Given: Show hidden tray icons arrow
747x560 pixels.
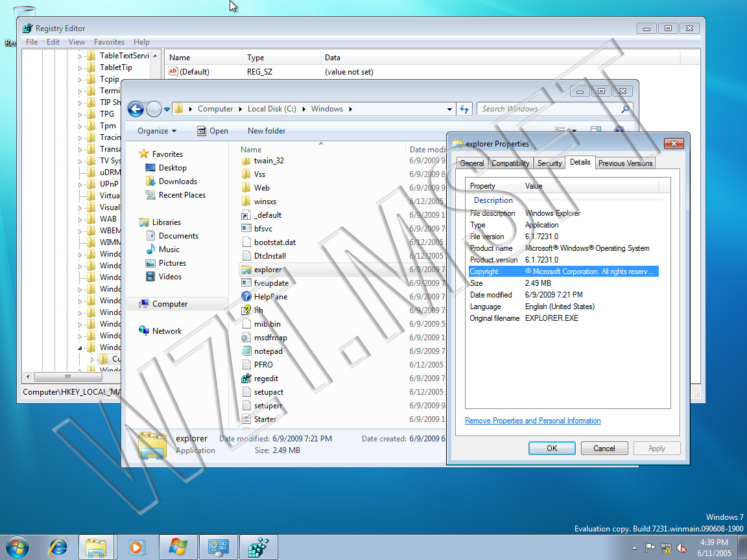Looking at the screenshot, I should point(634,548).
